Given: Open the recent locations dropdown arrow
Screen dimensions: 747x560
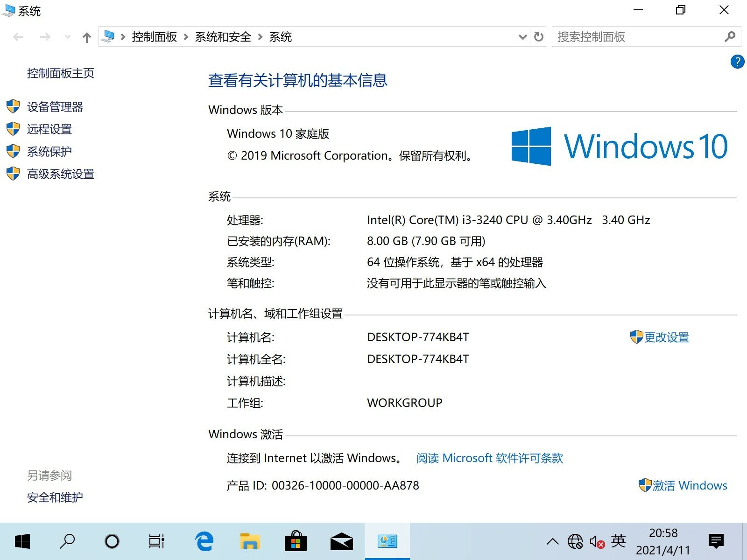Looking at the screenshot, I should (68, 37).
